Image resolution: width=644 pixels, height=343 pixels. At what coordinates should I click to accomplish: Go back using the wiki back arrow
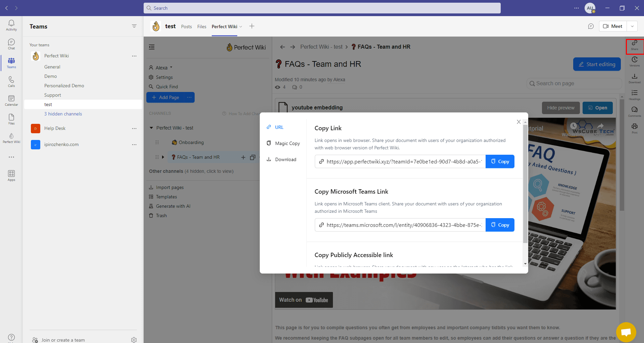pyautogui.click(x=283, y=47)
